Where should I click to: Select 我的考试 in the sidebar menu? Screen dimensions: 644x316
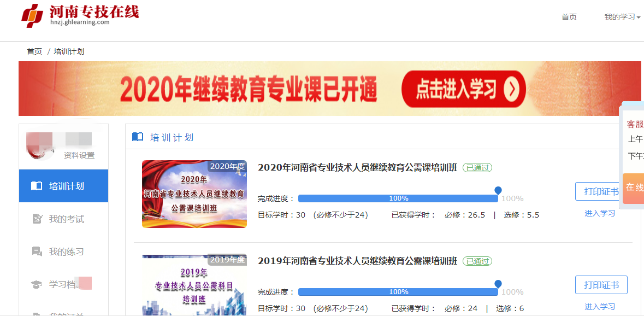(66, 219)
